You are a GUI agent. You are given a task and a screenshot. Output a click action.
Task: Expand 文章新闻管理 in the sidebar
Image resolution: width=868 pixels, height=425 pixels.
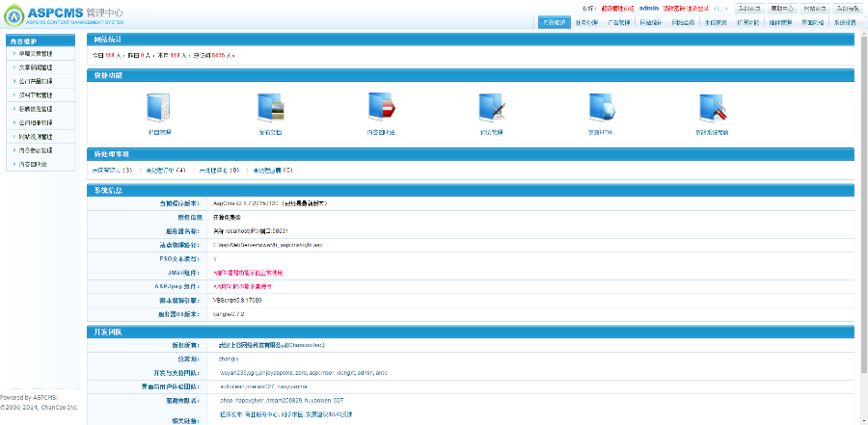point(37,68)
